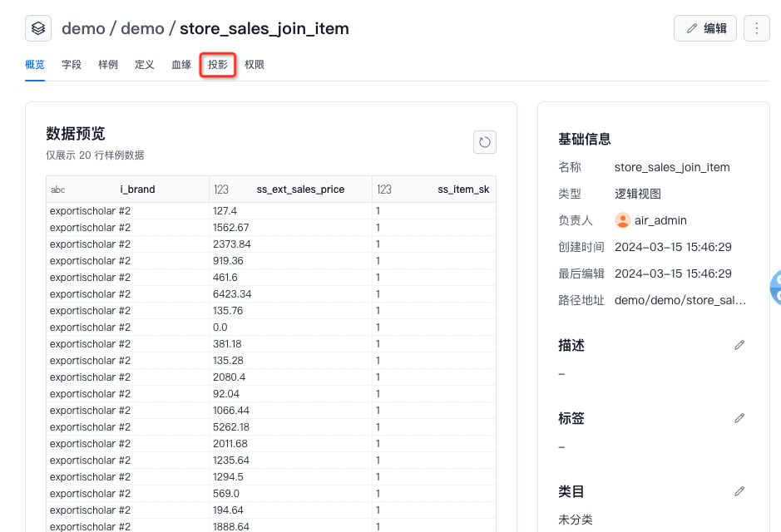Click the 编辑 edit button
The image size is (781, 532).
point(705,28)
